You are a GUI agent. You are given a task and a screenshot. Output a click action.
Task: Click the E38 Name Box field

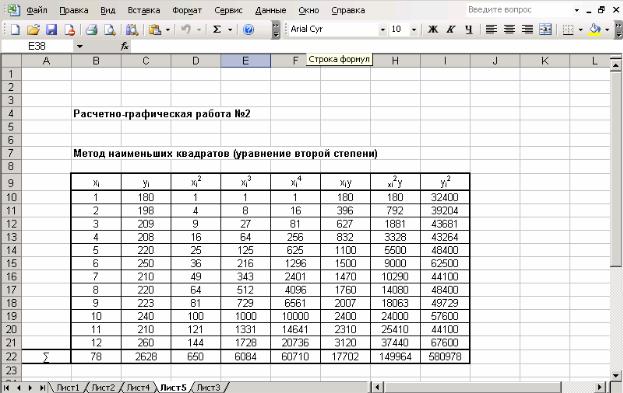coord(37,46)
